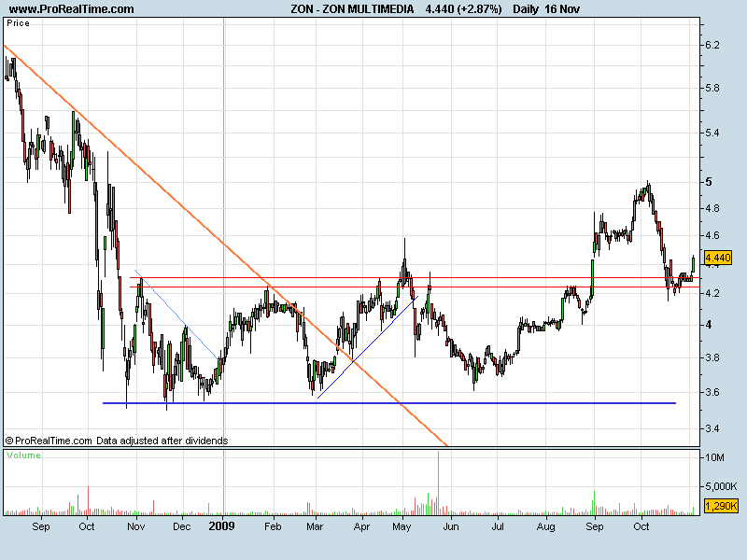Click the 5,000K volume axis label

click(721, 486)
